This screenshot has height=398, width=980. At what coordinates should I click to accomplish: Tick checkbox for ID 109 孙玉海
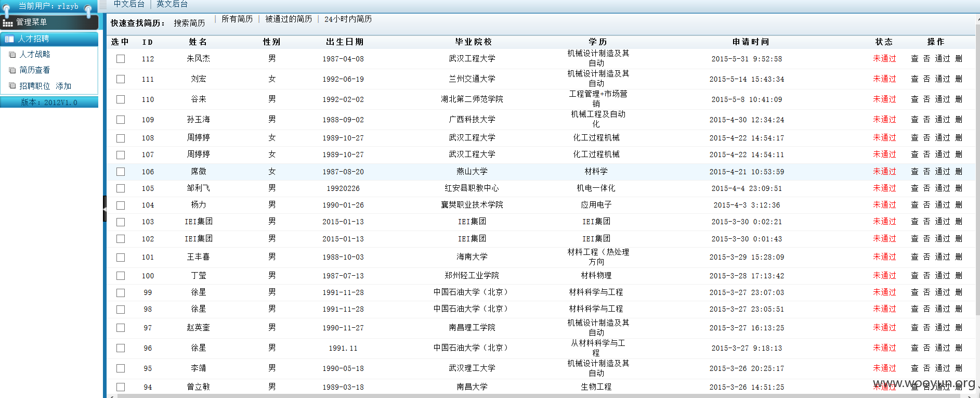pyautogui.click(x=121, y=120)
